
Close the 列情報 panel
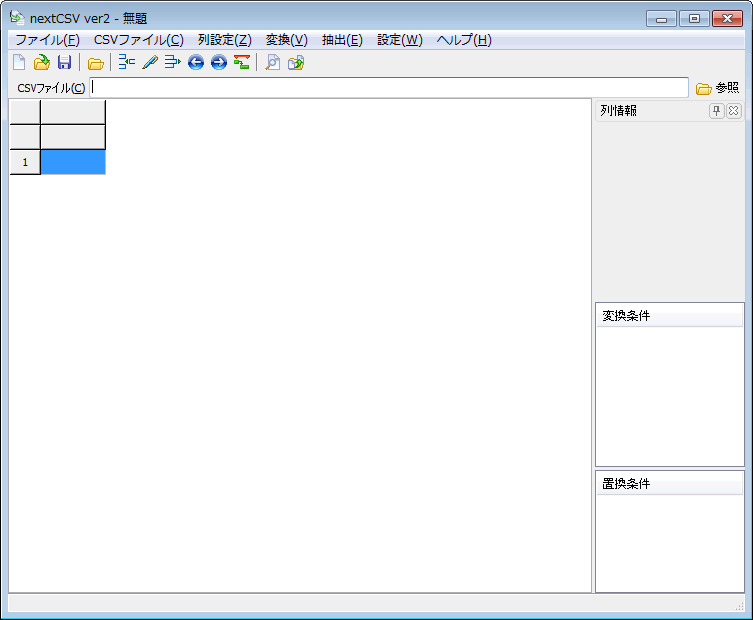(x=733, y=111)
